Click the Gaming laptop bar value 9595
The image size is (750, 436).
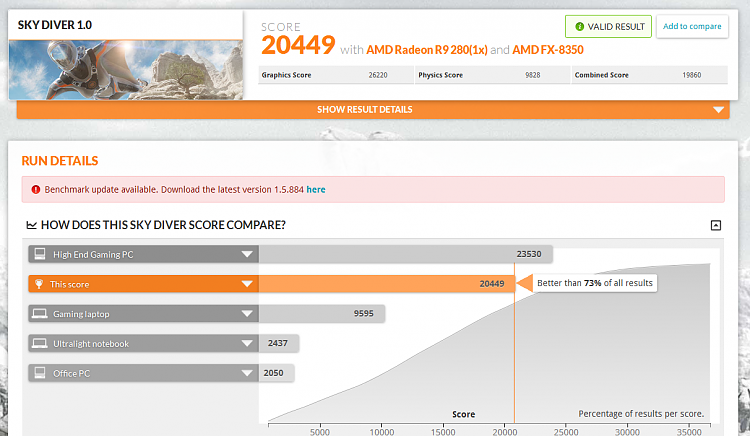364,314
